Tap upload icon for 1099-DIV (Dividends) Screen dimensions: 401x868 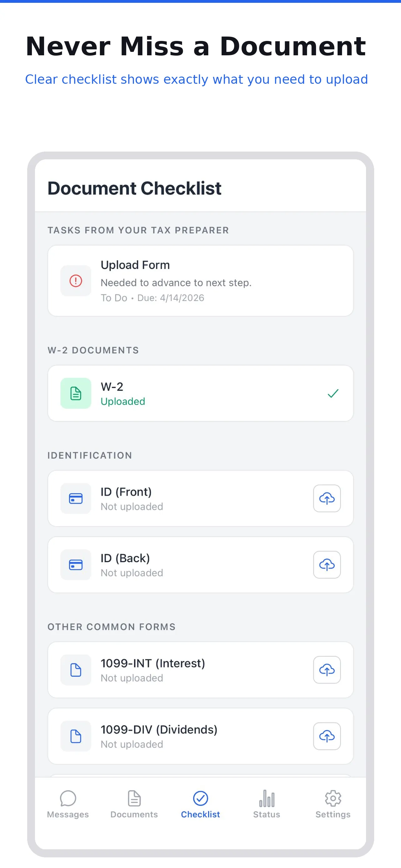327,736
